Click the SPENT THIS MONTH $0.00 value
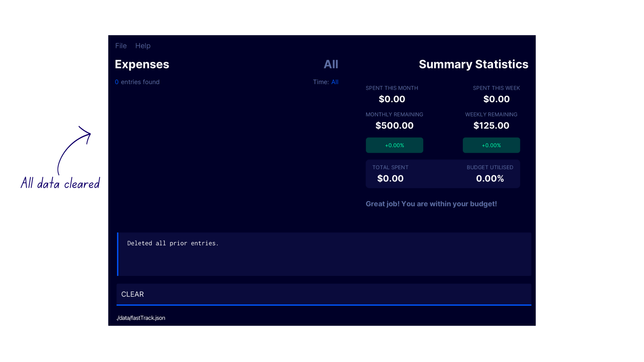Image resolution: width=644 pixels, height=362 pixels. tap(392, 99)
